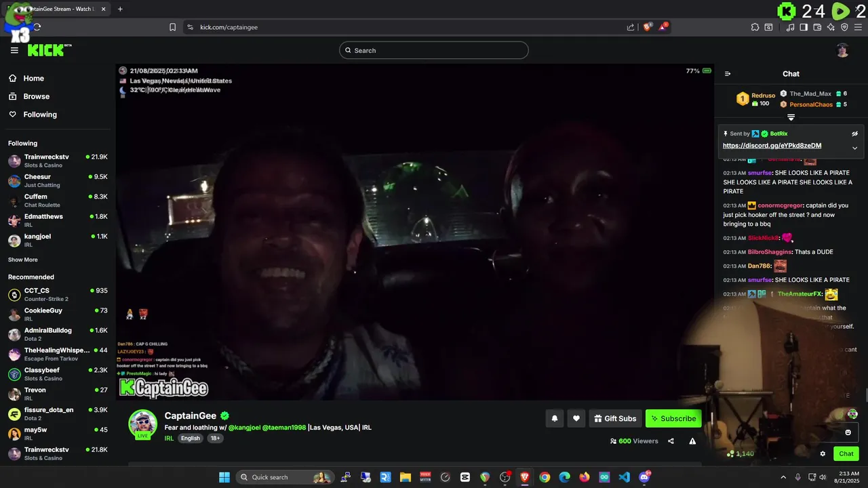Click the IRL category link
This screenshot has width=868, height=488.
tap(169, 439)
